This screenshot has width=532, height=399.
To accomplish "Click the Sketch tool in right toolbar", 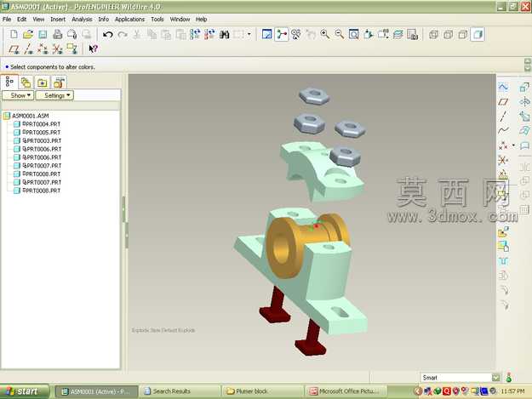I will (503, 88).
